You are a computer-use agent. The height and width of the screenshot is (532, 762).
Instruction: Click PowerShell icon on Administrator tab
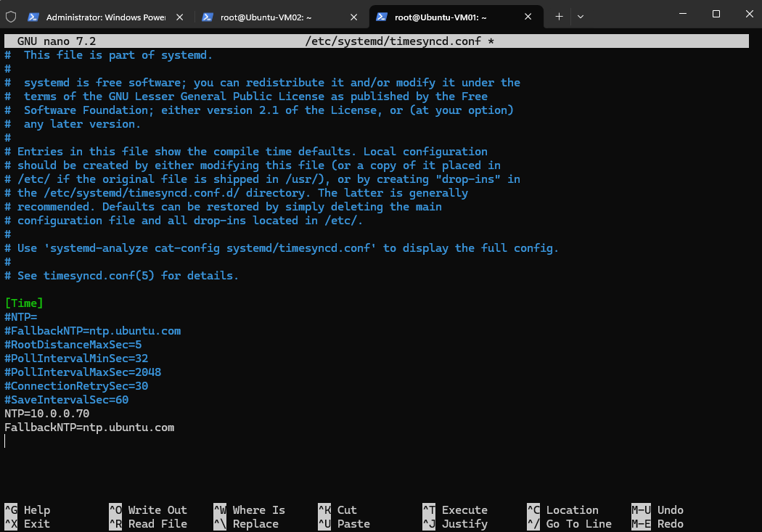pos(33,17)
